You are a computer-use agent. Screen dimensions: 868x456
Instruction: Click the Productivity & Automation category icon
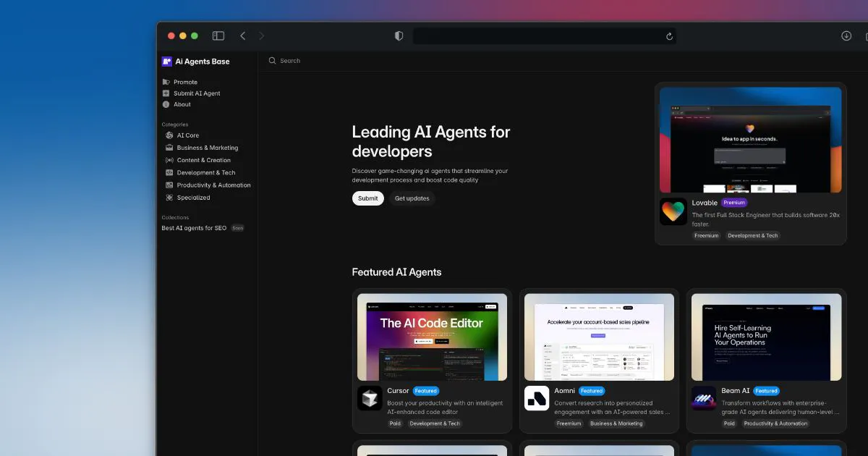click(x=169, y=185)
